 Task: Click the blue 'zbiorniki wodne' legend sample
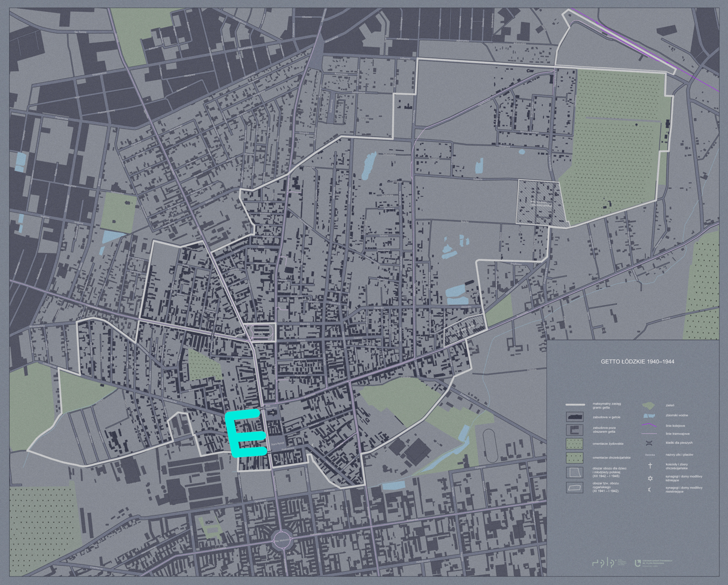(x=649, y=416)
